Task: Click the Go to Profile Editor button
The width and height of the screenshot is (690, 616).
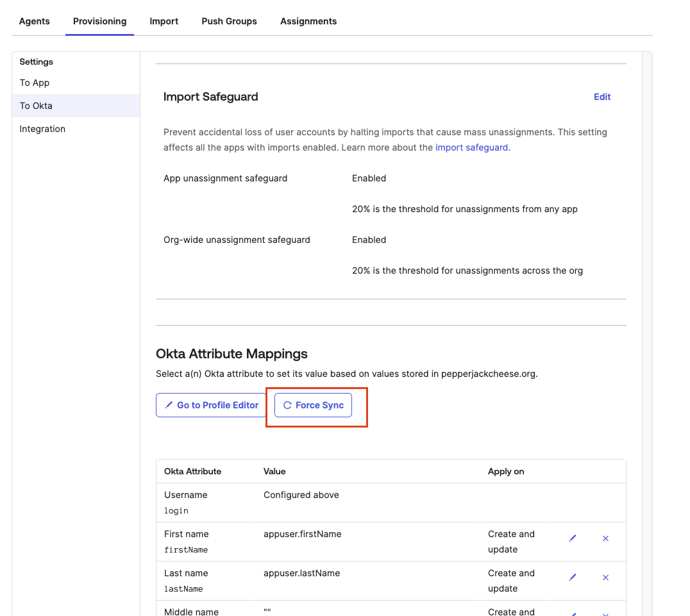Action: click(210, 405)
